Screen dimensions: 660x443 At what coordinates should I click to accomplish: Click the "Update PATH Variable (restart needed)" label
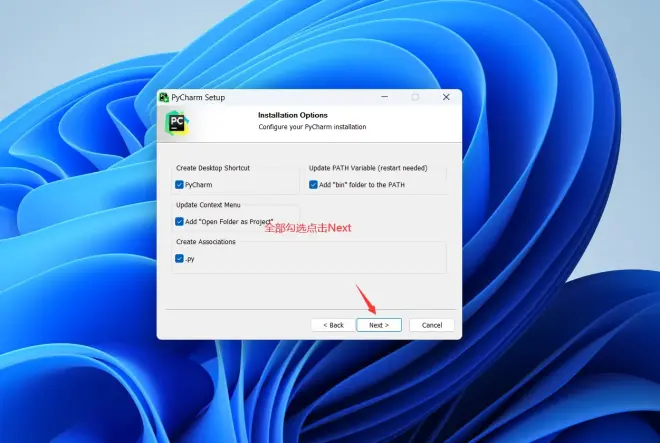(x=368, y=168)
